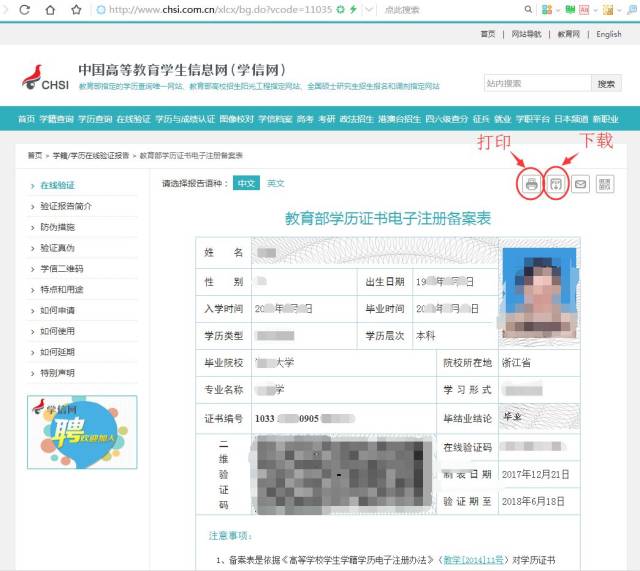This screenshot has width=640, height=571.
Task: Select 如何延期 in the sidebar
Action: (58, 352)
